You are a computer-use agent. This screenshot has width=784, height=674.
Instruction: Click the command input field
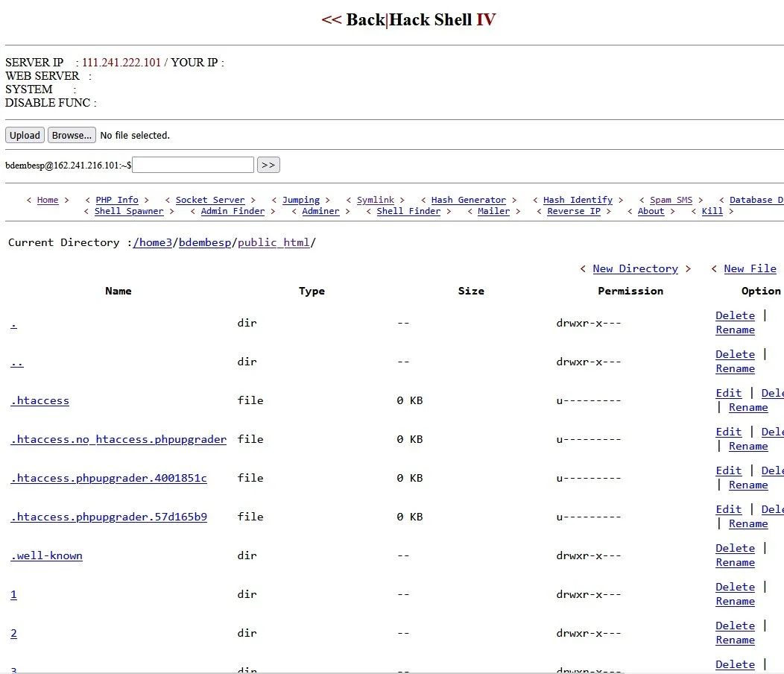tap(192, 164)
